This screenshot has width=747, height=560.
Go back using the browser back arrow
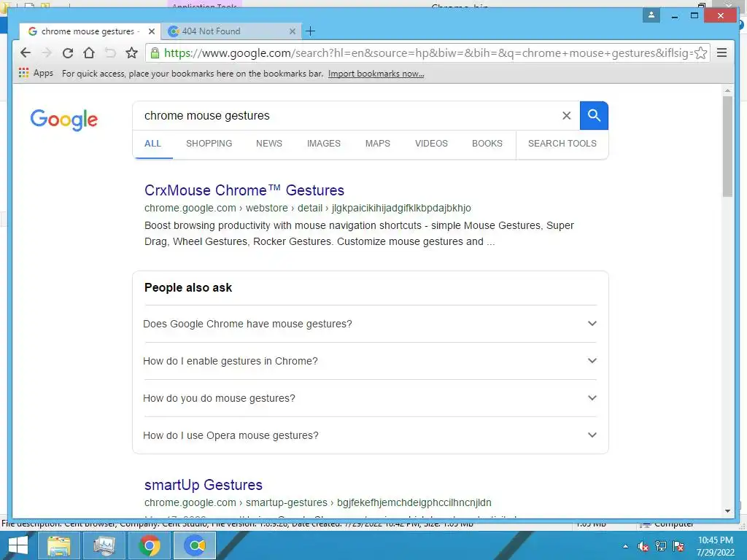pos(26,52)
